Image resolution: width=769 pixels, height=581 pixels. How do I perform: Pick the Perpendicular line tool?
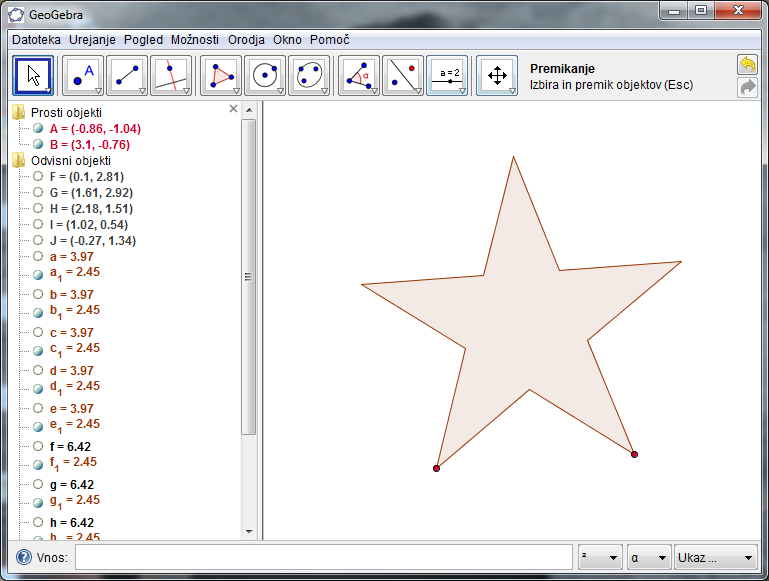(x=171, y=76)
